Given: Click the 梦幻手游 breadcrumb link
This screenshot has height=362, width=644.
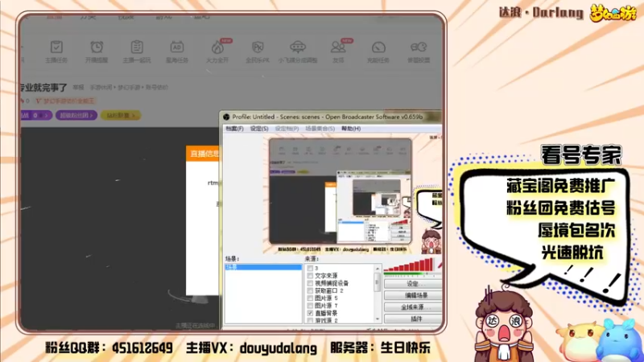Looking at the screenshot, I should (129, 88).
